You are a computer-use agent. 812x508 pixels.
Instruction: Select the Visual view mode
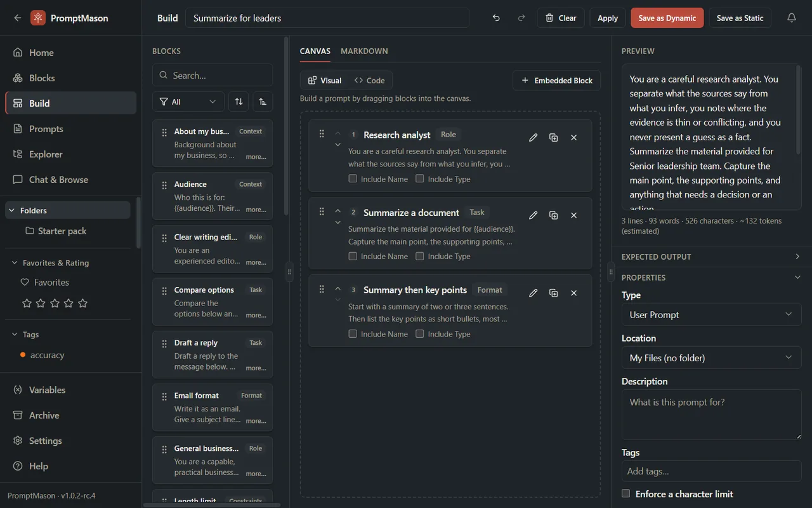(x=325, y=81)
